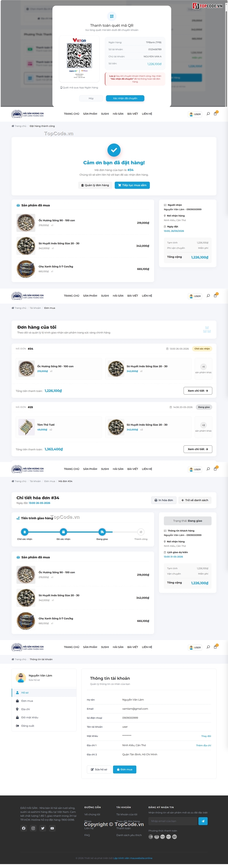Open 'HẢI SẢN' menu above 'Mã đơn #34' breadcrumb
Viewport: 228px width, 868px height.
pos(118,469)
